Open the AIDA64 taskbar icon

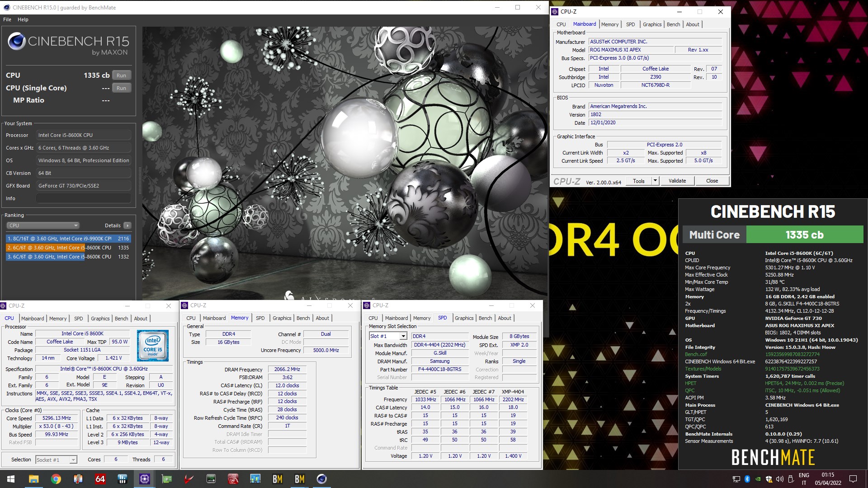pos(100,479)
